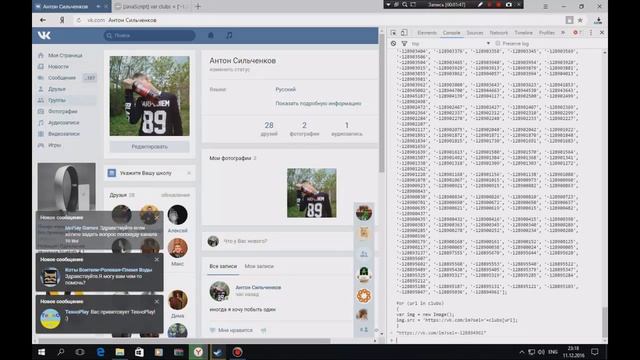
Task: Open the DevTools Elements tab
Action: tap(427, 33)
